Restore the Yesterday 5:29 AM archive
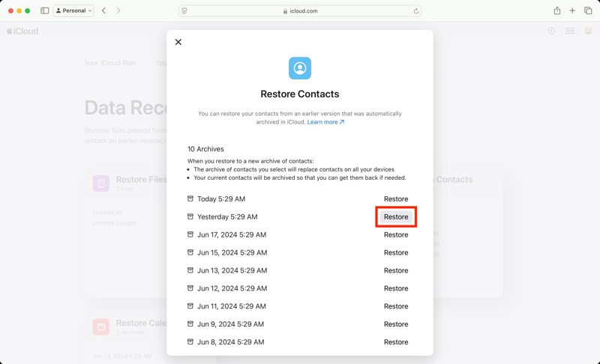The image size is (600, 364). click(396, 217)
